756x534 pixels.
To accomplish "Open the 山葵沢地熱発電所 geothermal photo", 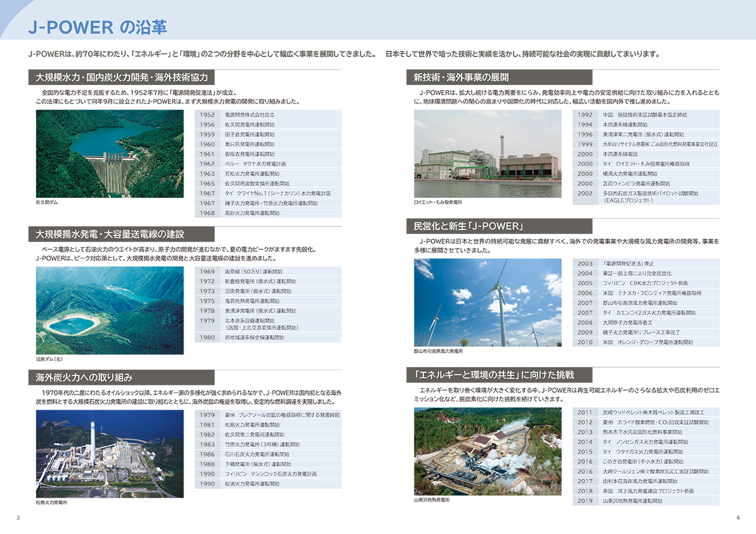I will pos(488,452).
